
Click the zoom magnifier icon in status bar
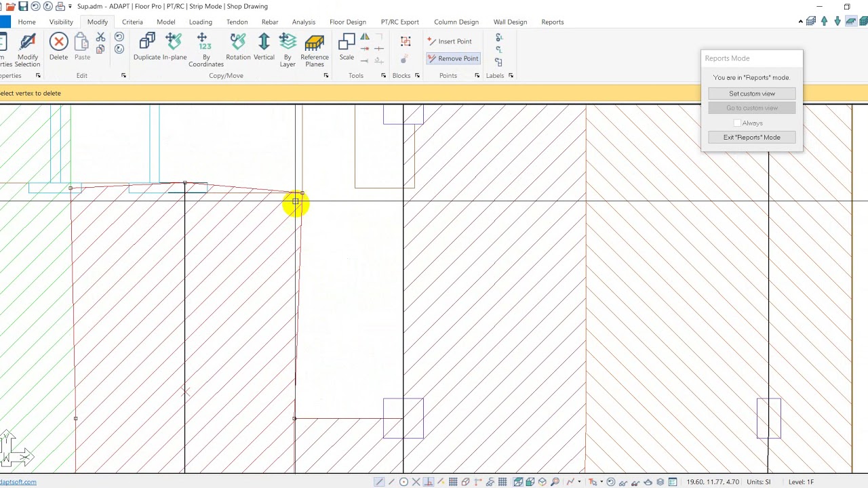[x=555, y=482]
